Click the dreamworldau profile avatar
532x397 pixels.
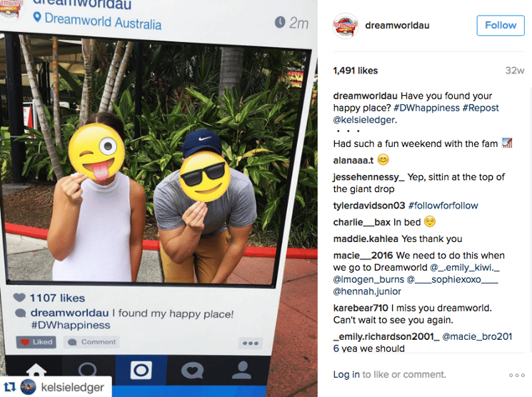346,26
